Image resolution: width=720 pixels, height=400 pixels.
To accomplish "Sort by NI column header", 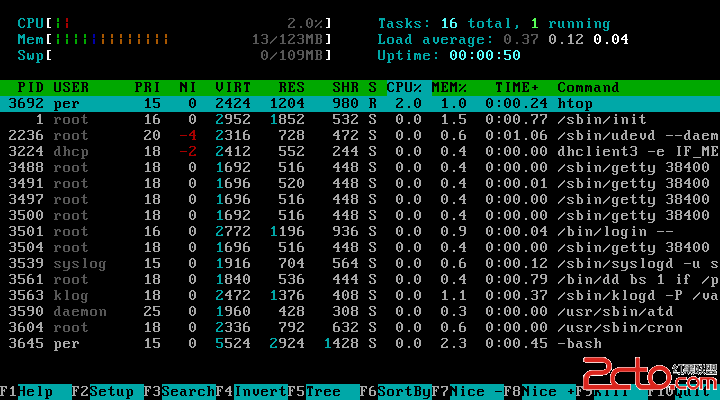I will click(188, 87).
